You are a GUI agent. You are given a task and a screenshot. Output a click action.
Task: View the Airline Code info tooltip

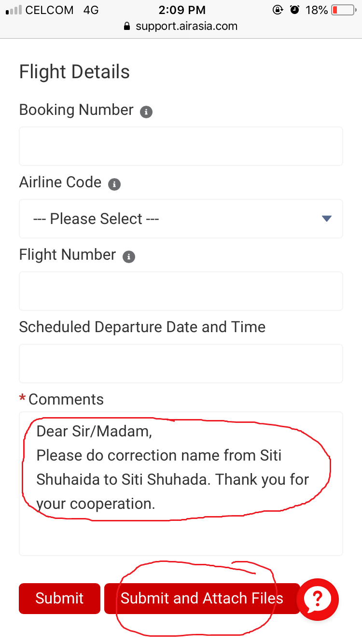point(114,184)
